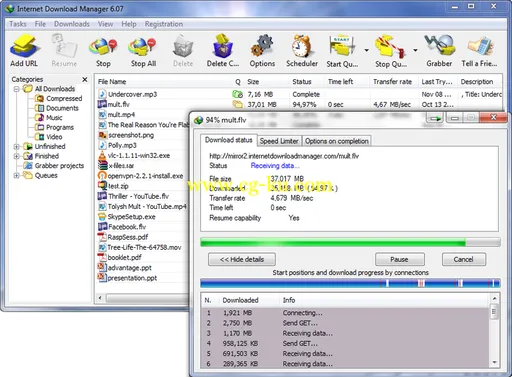
Task: Click the blue connections progress bar
Action: 350,283
